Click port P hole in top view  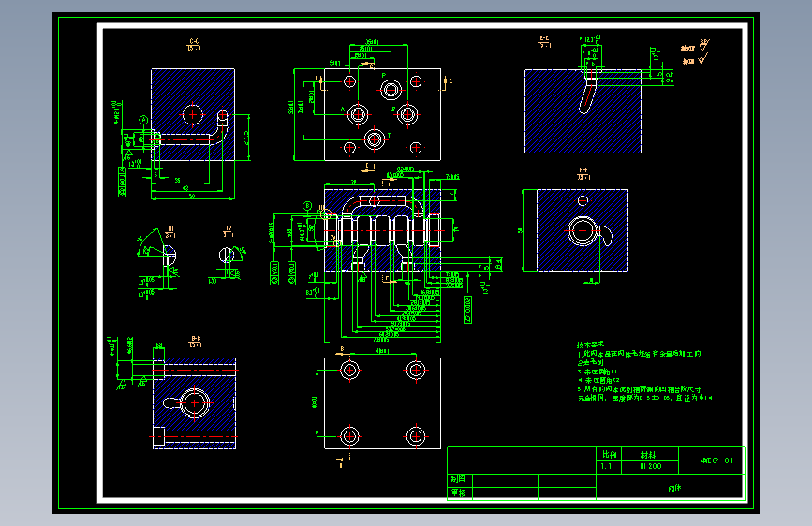coord(391,90)
